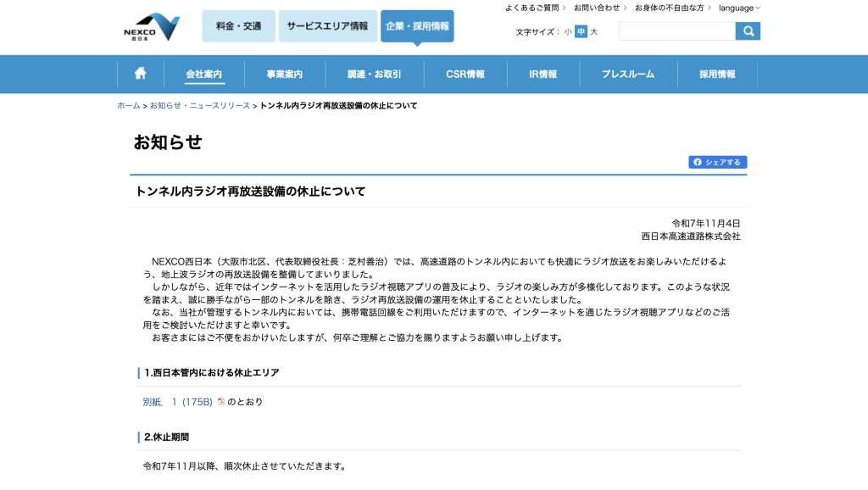This screenshot has width=868, height=490.
Task: Select the サービスエリア情報 tab
Action: pyautogui.click(x=327, y=26)
